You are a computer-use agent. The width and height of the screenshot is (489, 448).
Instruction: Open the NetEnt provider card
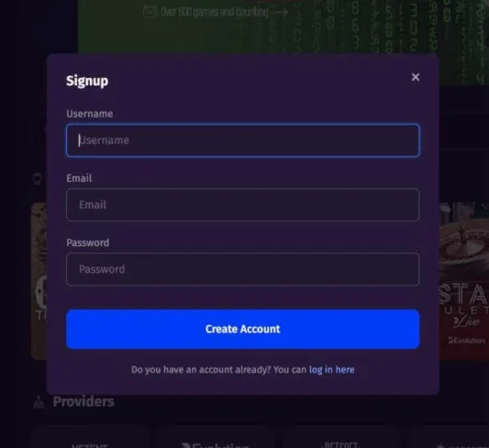pyautogui.click(x=90, y=437)
